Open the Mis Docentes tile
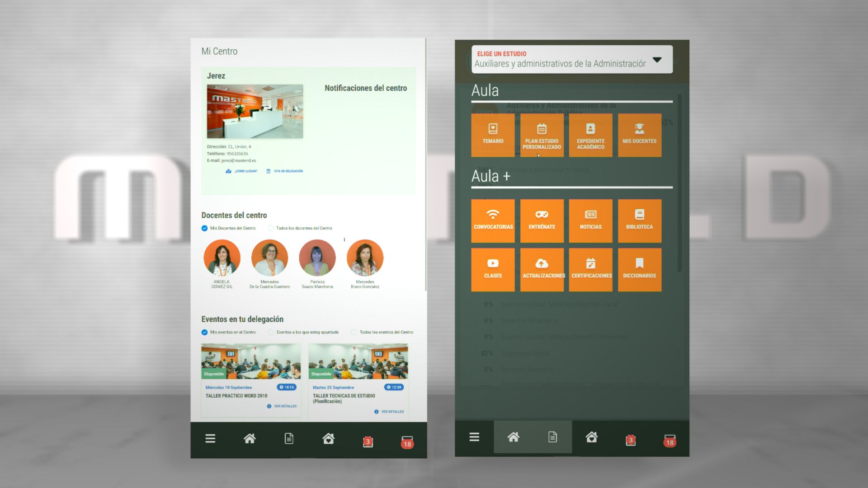This screenshot has height=488, width=868. point(639,135)
